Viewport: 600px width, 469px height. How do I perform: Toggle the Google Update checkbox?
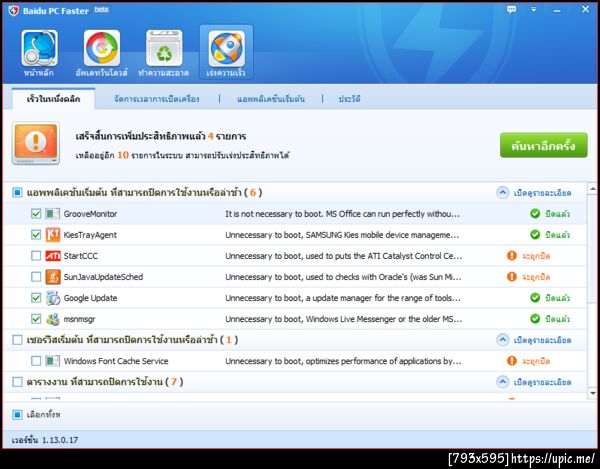click(36, 298)
